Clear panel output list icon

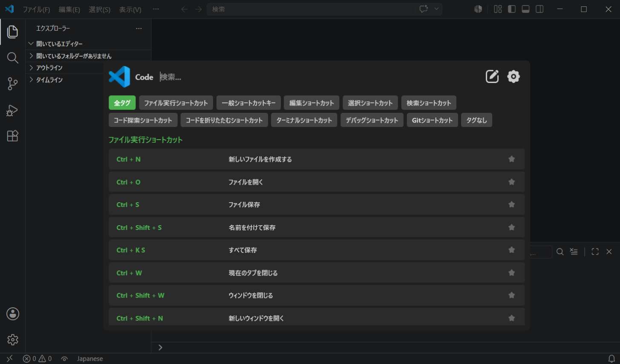click(x=574, y=252)
